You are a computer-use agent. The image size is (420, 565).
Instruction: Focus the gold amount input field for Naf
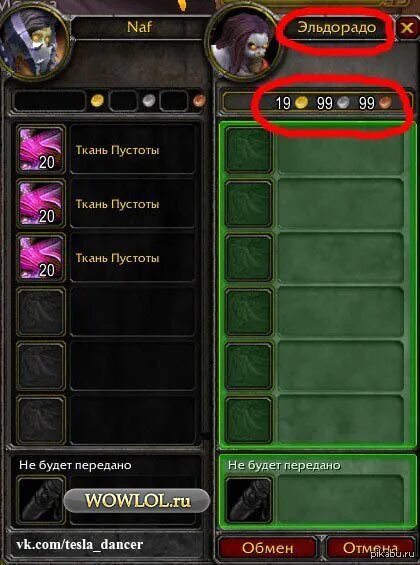50,101
